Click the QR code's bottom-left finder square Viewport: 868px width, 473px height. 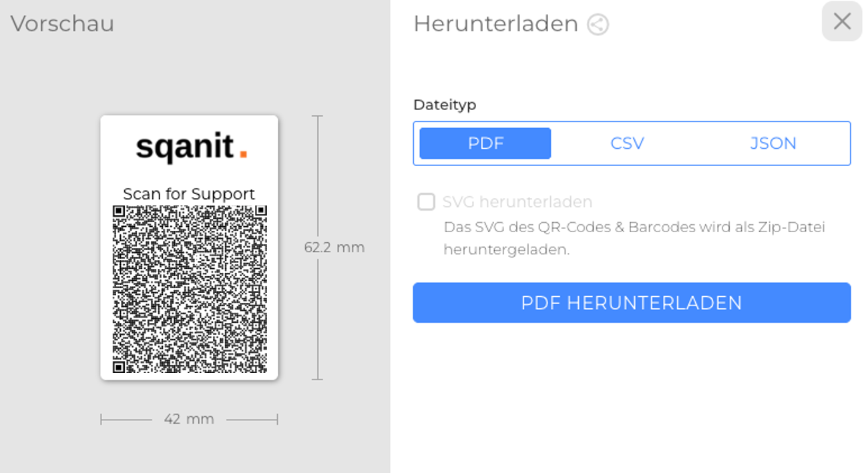click(x=119, y=367)
